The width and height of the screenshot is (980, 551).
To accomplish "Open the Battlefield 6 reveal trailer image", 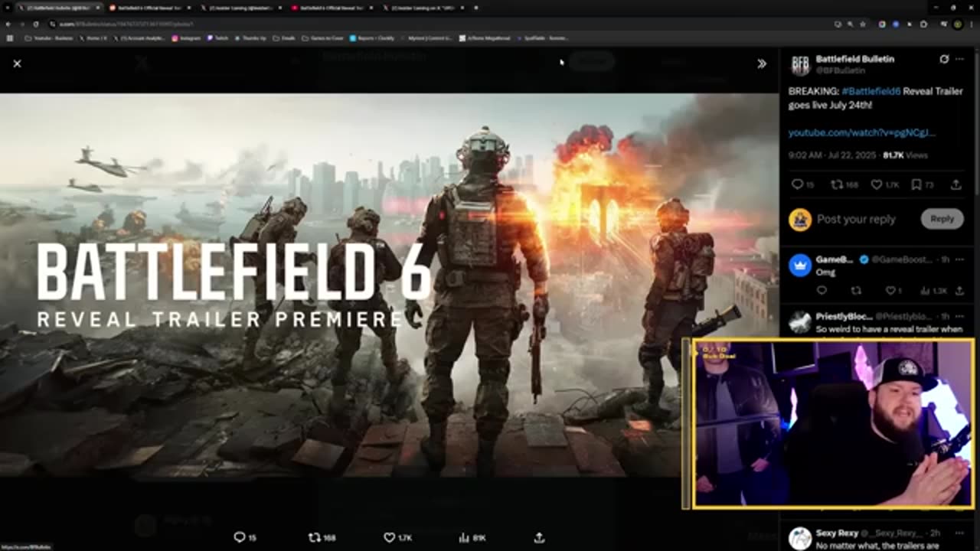I will click(389, 285).
